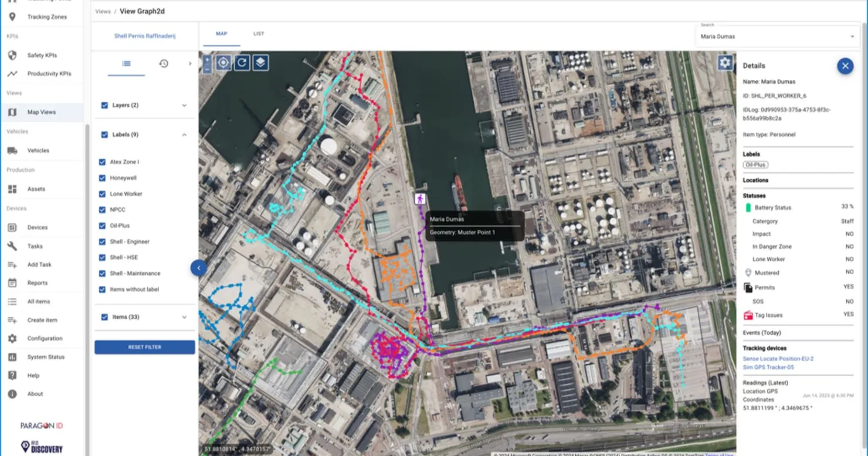868x456 pixels.
Task: Click the Devices icon in sidebar
Action: (12, 227)
